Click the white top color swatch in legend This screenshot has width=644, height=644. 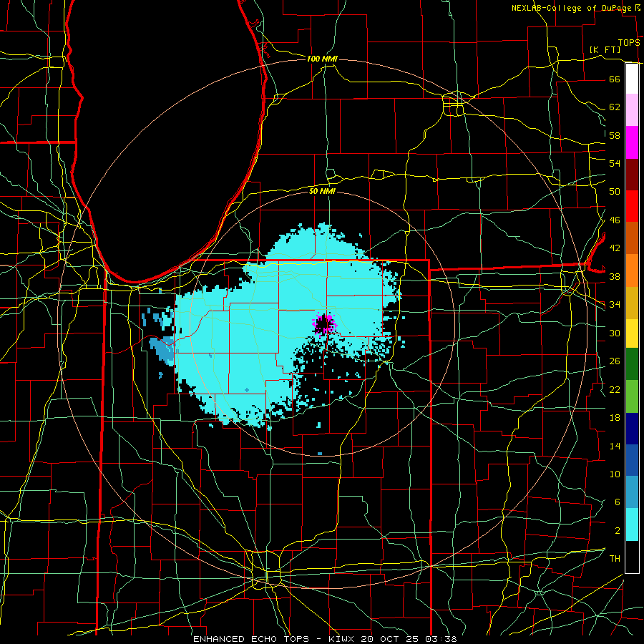pyautogui.click(x=632, y=79)
